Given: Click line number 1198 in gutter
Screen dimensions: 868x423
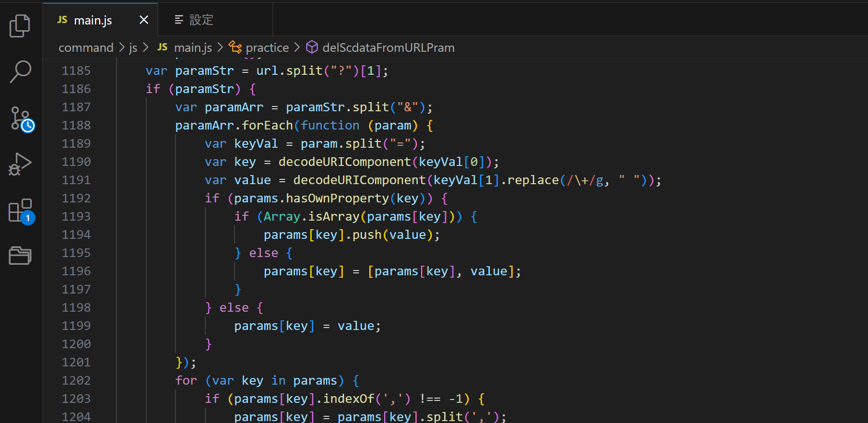Looking at the screenshot, I should pyautogui.click(x=76, y=307).
